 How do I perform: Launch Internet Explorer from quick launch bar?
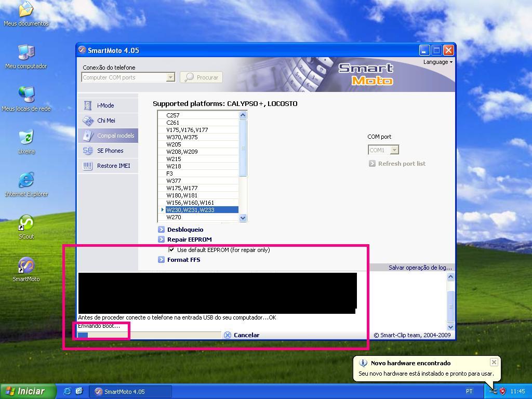pos(68,391)
